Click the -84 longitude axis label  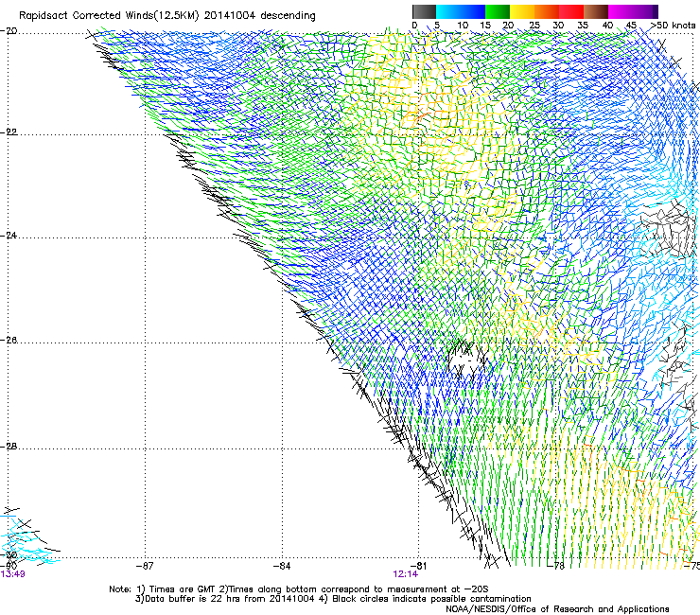tap(282, 566)
